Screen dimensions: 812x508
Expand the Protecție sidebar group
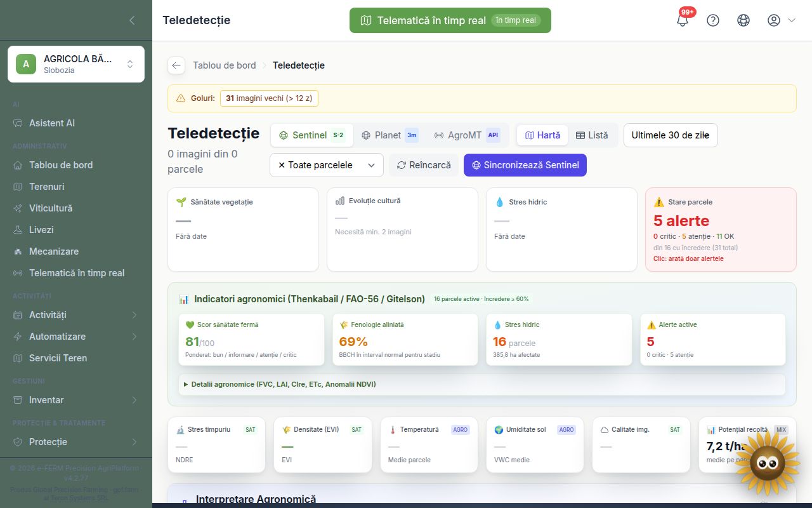click(76, 442)
